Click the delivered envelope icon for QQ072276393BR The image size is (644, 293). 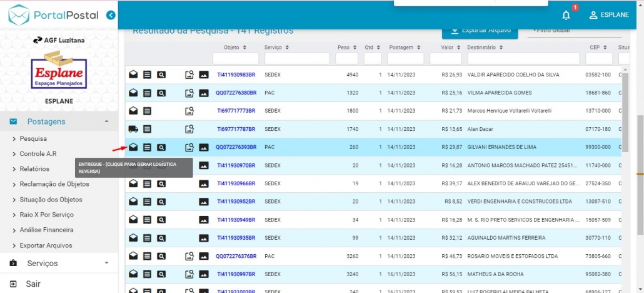pos(133,148)
